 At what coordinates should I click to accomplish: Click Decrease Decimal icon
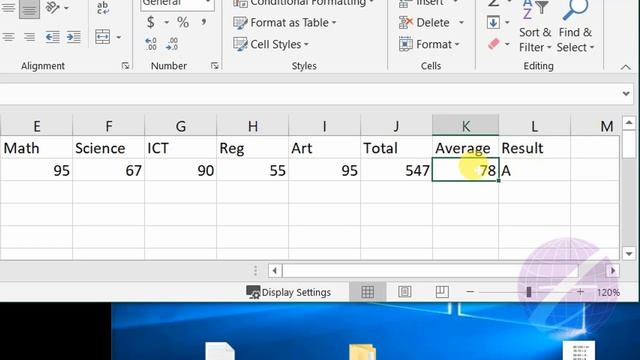(172, 44)
